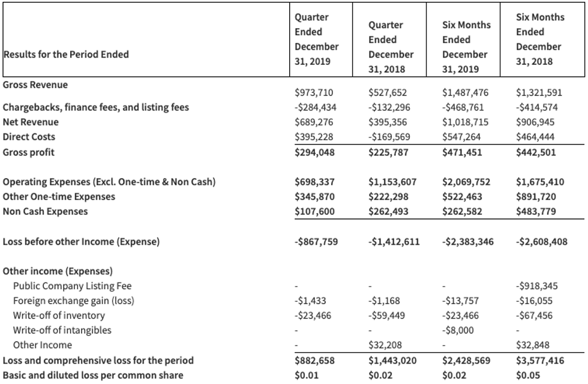
Task: Click the "Results for the Period Ended" header
Action: [x=66, y=55]
